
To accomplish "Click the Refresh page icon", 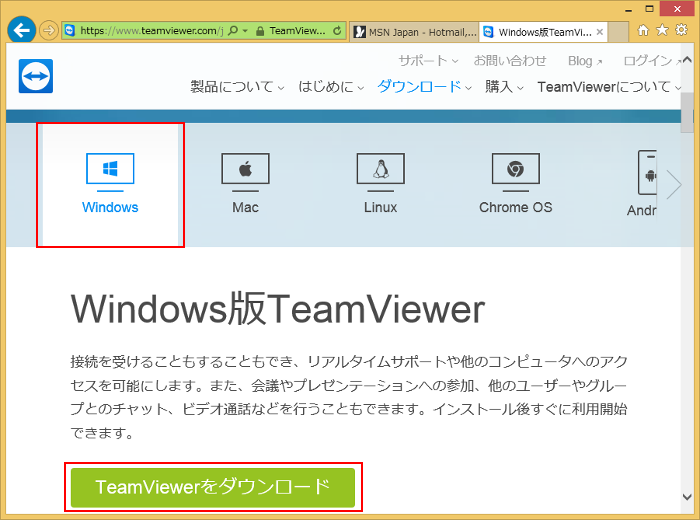I will (337, 31).
